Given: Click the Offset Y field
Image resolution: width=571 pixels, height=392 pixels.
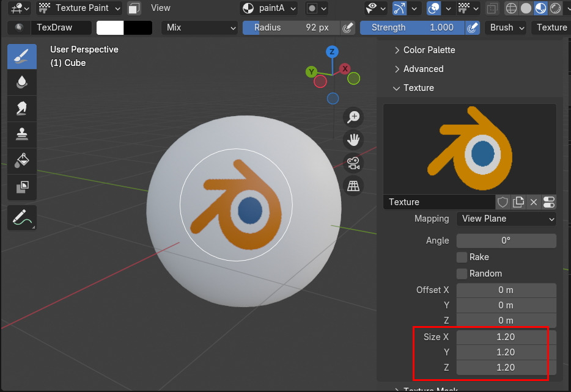Looking at the screenshot, I should [x=506, y=305].
